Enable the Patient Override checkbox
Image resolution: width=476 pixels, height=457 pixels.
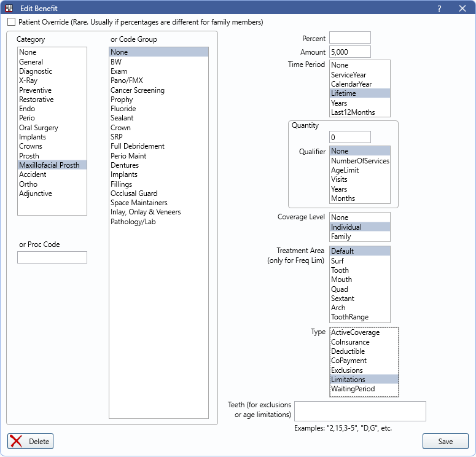pos(12,22)
